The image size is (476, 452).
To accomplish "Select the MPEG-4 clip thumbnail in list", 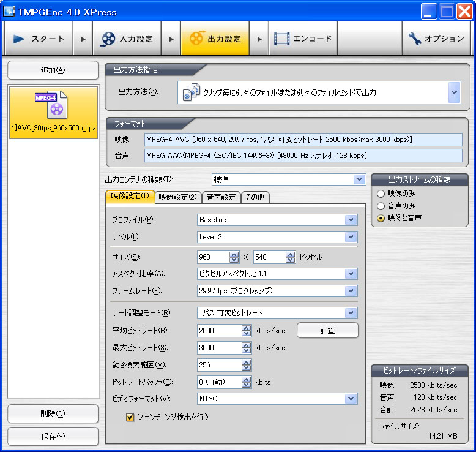I will pos(53,113).
